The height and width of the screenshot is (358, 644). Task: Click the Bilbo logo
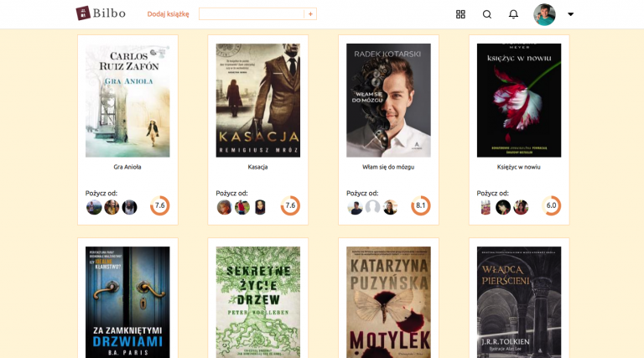click(101, 13)
